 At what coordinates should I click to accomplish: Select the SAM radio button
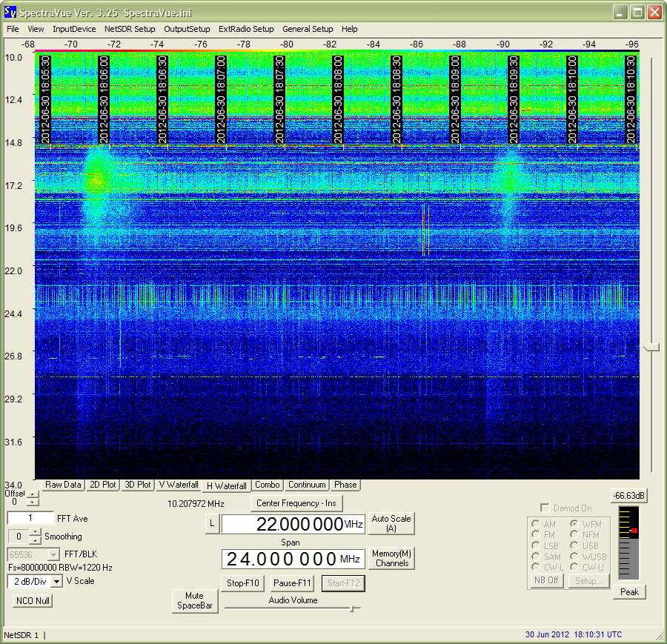tap(536, 557)
